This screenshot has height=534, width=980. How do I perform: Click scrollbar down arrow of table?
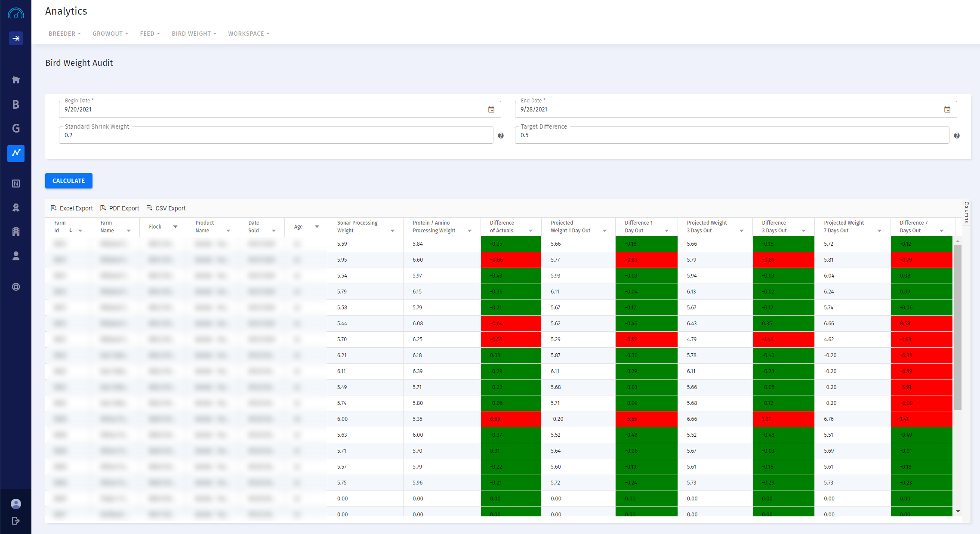(958, 511)
